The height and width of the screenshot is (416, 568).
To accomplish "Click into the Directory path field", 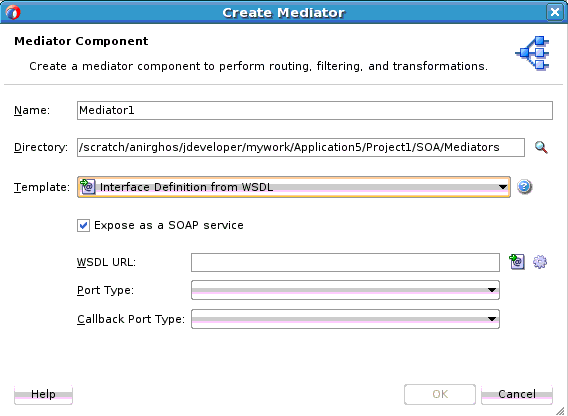I will (x=301, y=147).
